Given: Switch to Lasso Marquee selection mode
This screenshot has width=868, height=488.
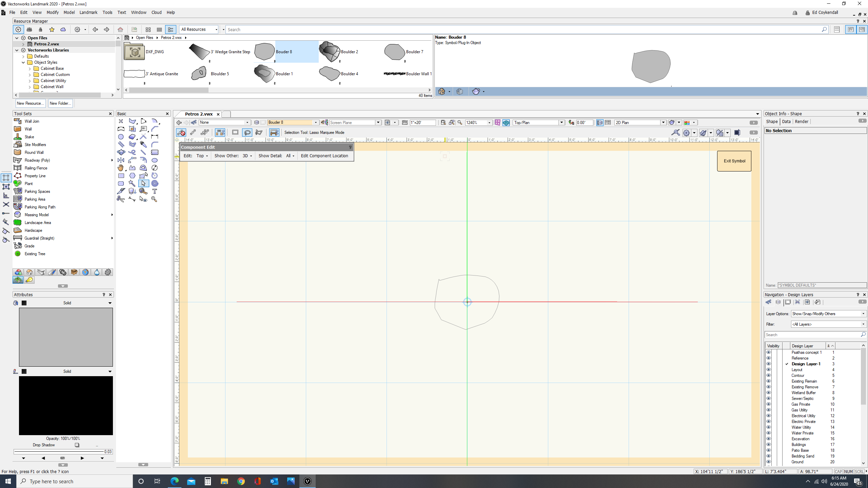Looking at the screenshot, I should coord(247,133).
